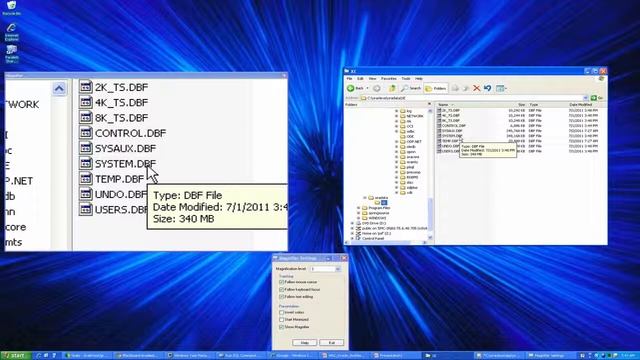This screenshot has width=640, height=360.
Task: Open the Edit menu in Explorer
Action: point(360,78)
